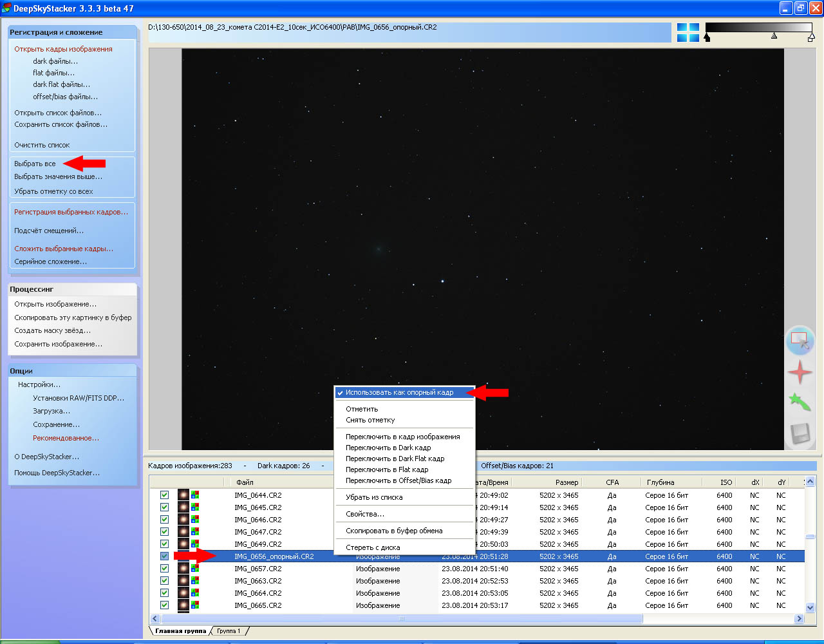Viewport: 824px width, 644px height.
Task: Click the rectangle selection tool icon
Action: 800,339
